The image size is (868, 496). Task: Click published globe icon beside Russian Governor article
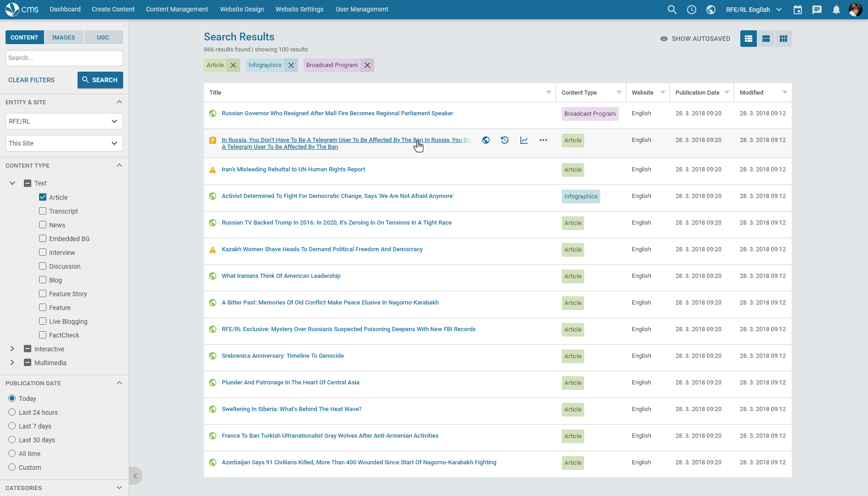point(213,113)
